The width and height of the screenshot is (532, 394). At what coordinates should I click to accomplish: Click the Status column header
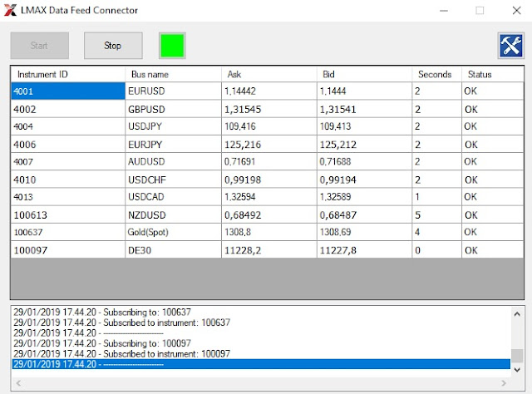click(493, 74)
